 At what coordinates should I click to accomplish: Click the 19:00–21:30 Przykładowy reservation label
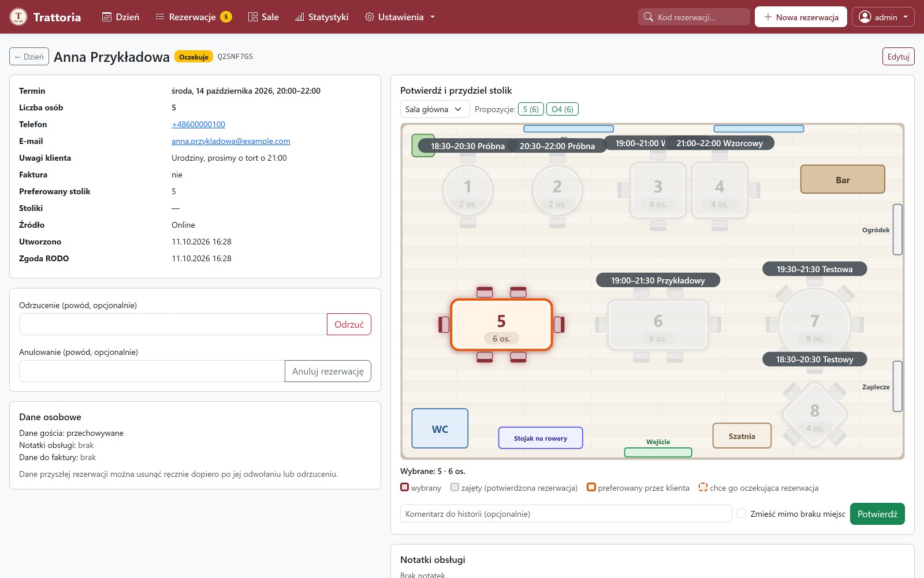click(658, 280)
